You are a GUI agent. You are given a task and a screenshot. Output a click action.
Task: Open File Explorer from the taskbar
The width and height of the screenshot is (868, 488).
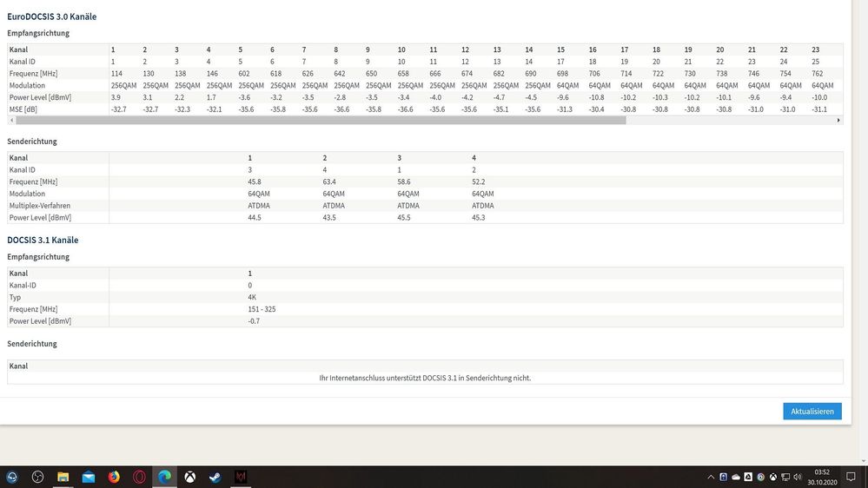[x=63, y=477]
